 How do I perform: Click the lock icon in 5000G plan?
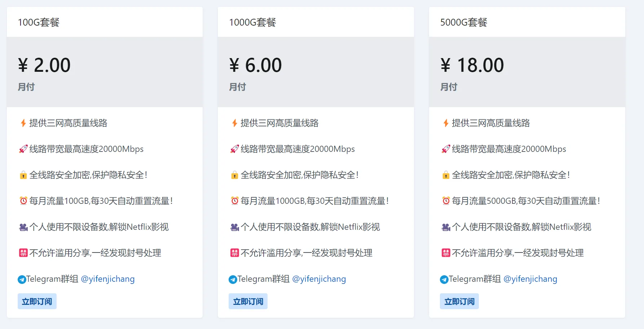tap(446, 175)
